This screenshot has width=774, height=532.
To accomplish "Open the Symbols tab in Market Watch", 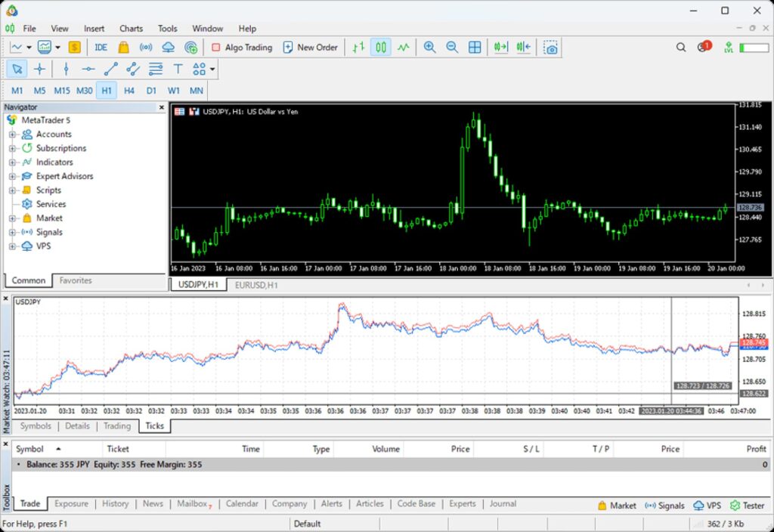I will (36, 426).
